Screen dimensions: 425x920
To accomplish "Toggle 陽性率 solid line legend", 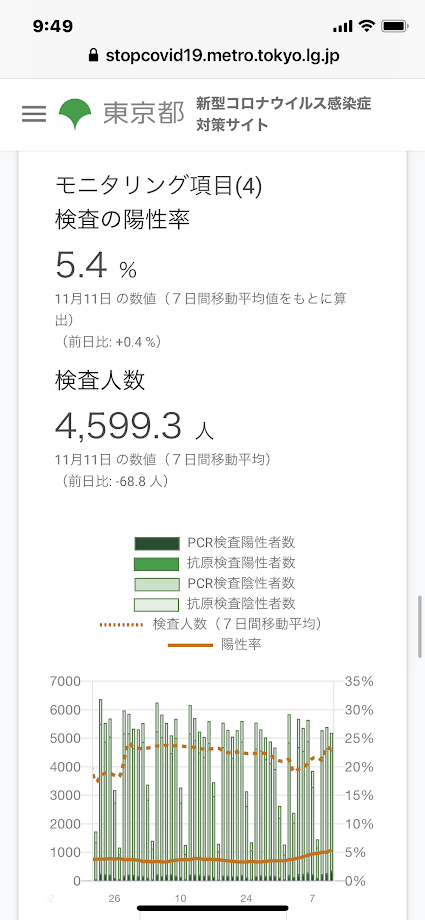I will click(x=215, y=644).
